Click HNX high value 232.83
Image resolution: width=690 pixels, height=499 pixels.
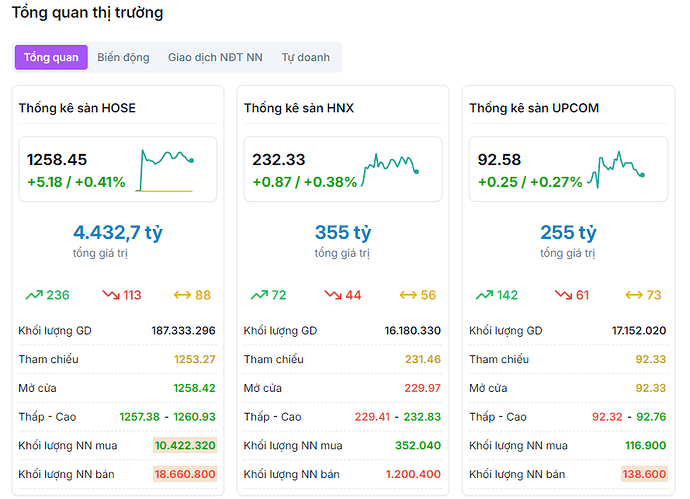pyautogui.click(x=422, y=416)
